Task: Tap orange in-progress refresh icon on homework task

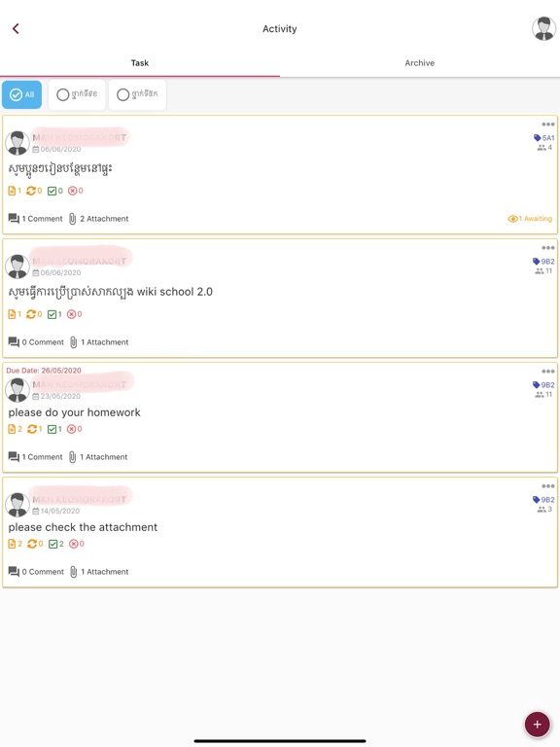Action: click(32, 429)
